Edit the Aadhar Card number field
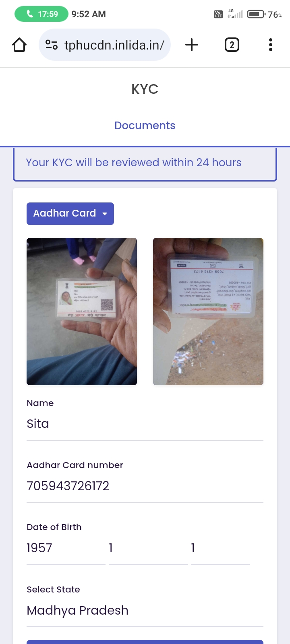290x644 pixels. tap(145, 486)
